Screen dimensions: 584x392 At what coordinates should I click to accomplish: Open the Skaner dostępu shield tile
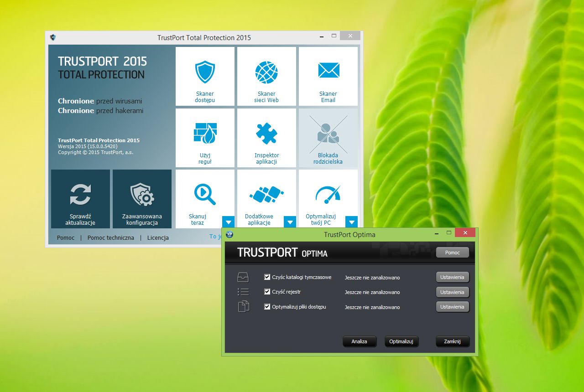point(205,76)
